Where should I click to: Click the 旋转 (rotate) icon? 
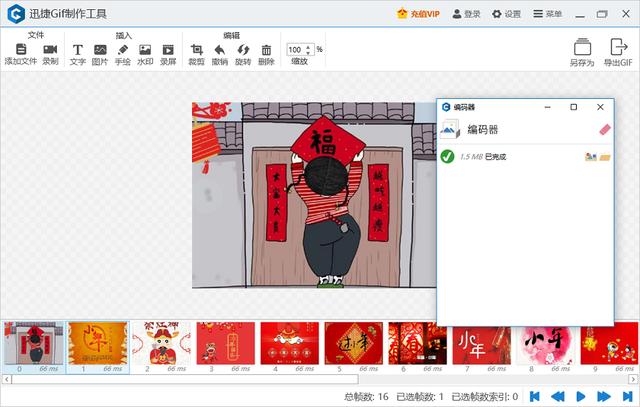click(242, 51)
